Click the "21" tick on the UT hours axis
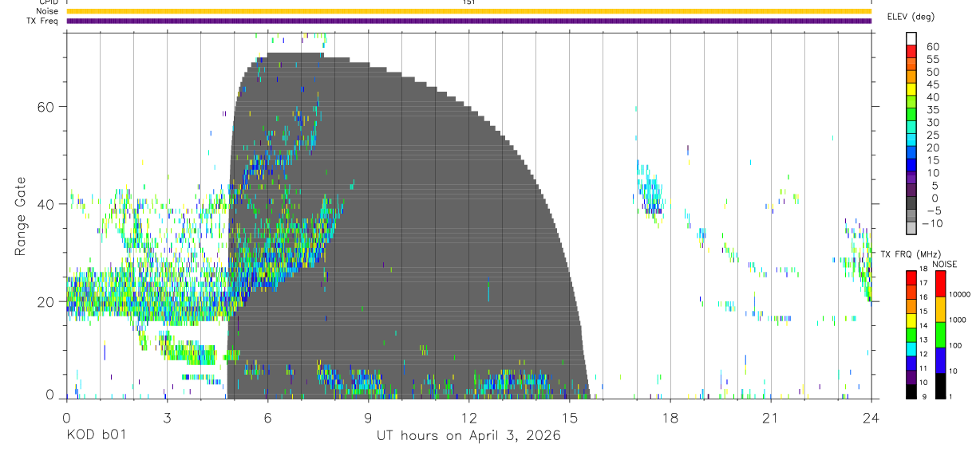Viewport: 980px width, 452px height. (770, 418)
